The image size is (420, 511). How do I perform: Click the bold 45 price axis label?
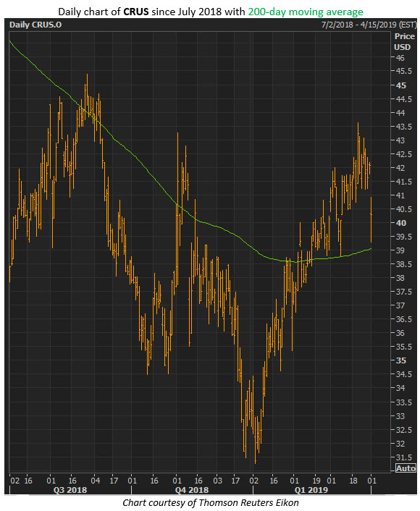click(400, 85)
